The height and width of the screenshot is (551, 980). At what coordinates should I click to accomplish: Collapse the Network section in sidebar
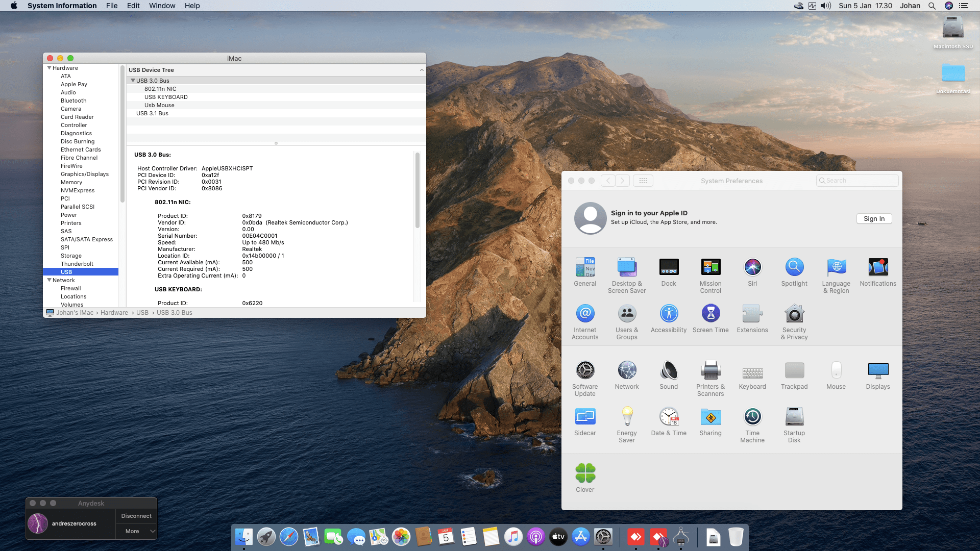tap(49, 280)
